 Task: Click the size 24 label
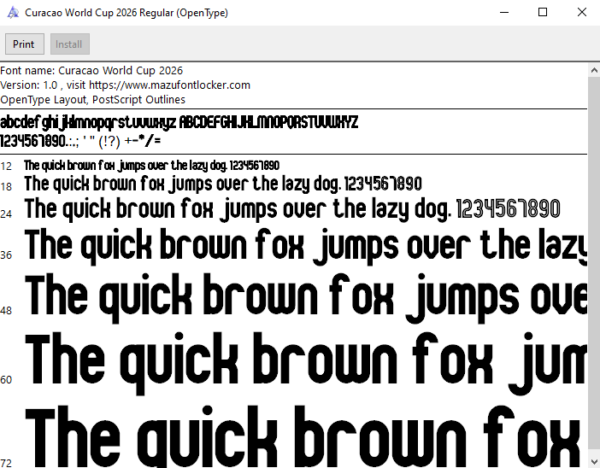6,214
